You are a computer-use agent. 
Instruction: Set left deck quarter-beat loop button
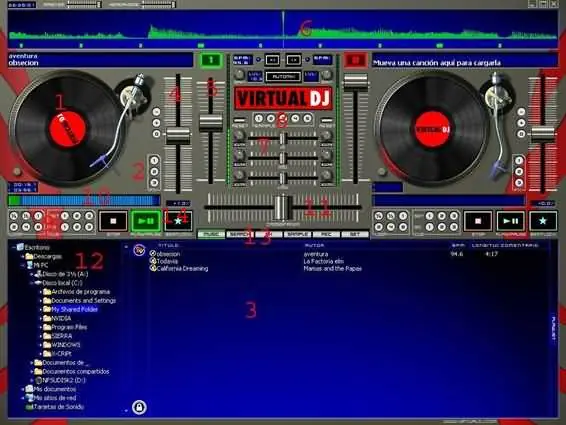(x=14, y=216)
